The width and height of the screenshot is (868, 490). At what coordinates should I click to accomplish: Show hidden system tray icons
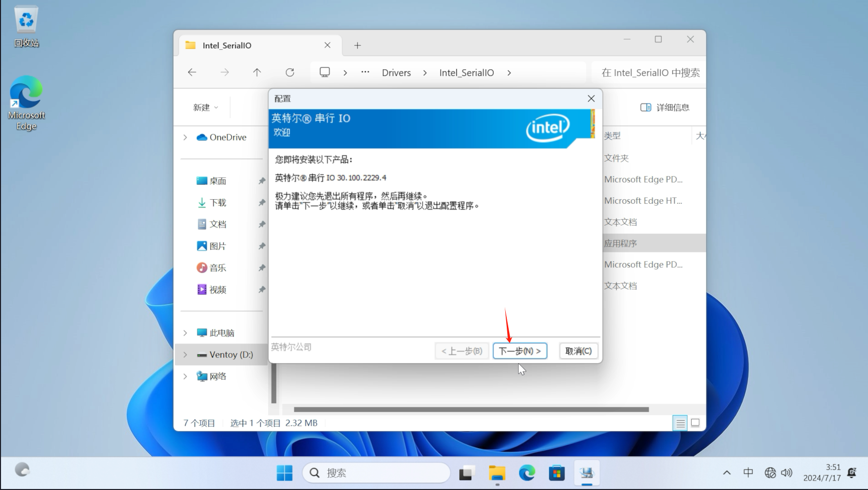click(727, 473)
